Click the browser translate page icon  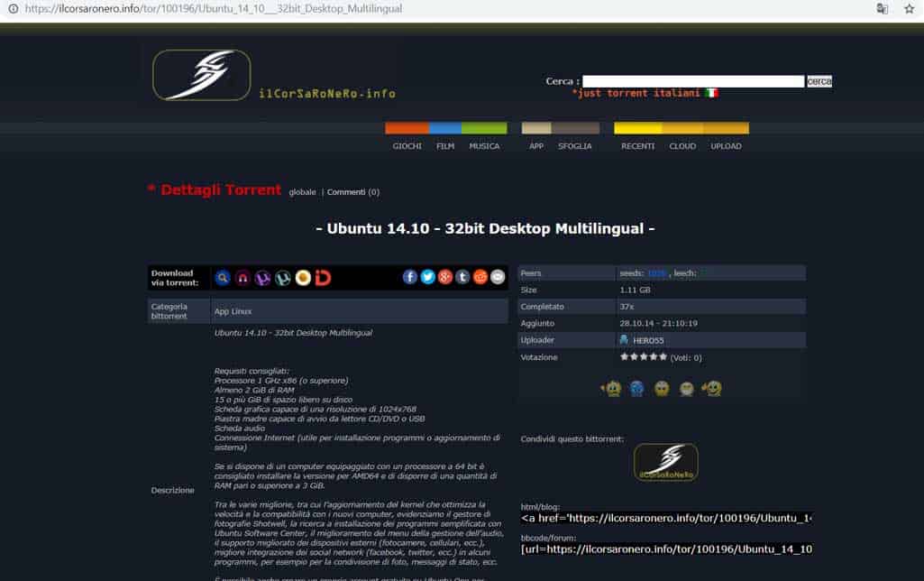coord(883,9)
